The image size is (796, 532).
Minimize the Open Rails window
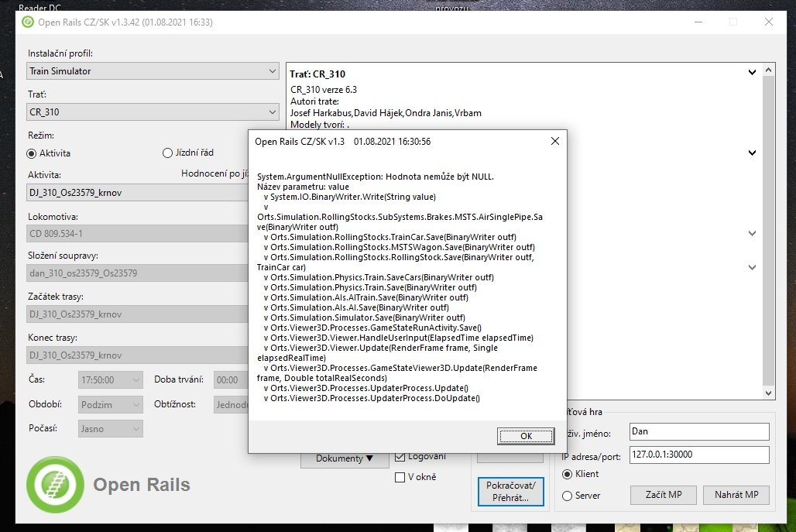pyautogui.click(x=698, y=22)
